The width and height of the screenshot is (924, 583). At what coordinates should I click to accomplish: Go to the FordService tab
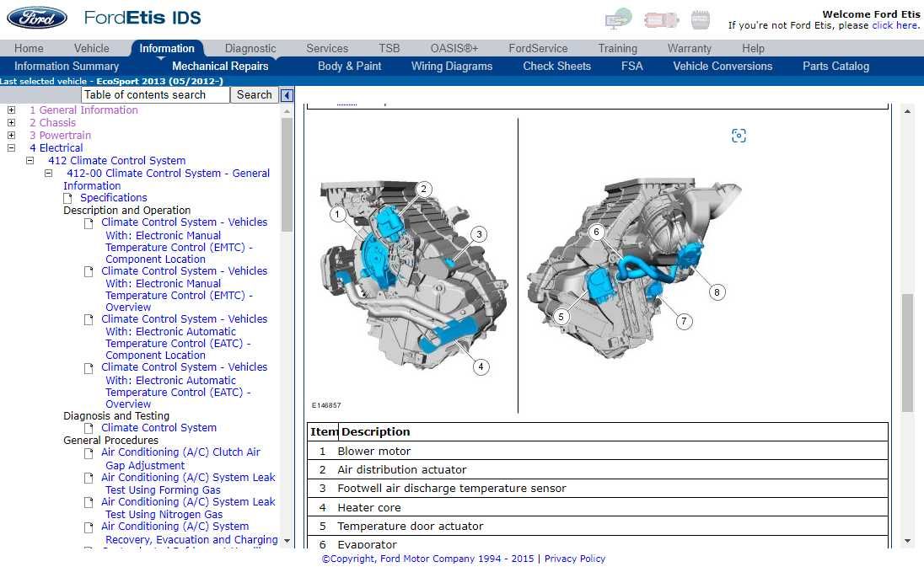pos(538,48)
